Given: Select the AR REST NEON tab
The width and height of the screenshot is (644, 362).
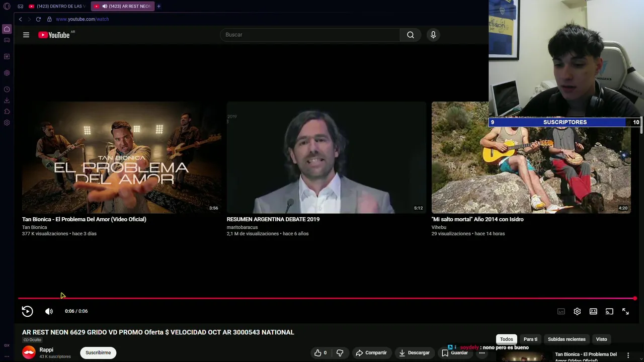Looking at the screenshot, I should point(122,6).
